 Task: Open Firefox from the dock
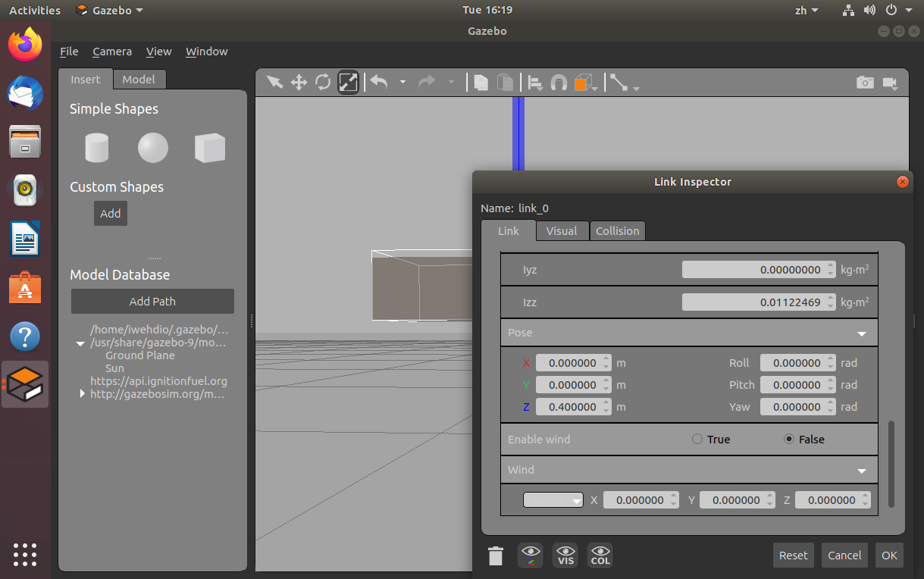25,45
